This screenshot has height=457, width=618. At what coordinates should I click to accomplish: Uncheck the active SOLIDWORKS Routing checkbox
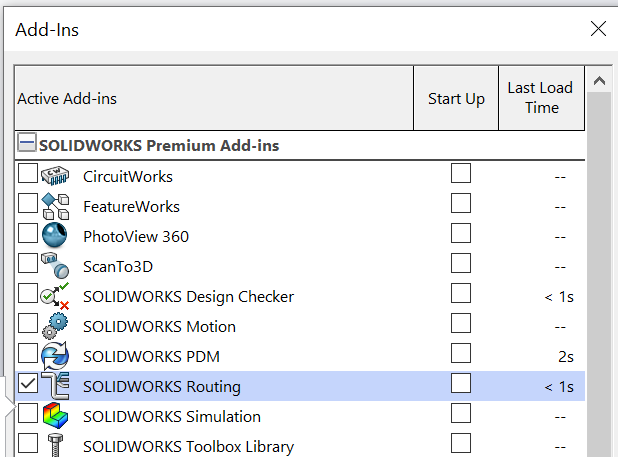[28, 384]
